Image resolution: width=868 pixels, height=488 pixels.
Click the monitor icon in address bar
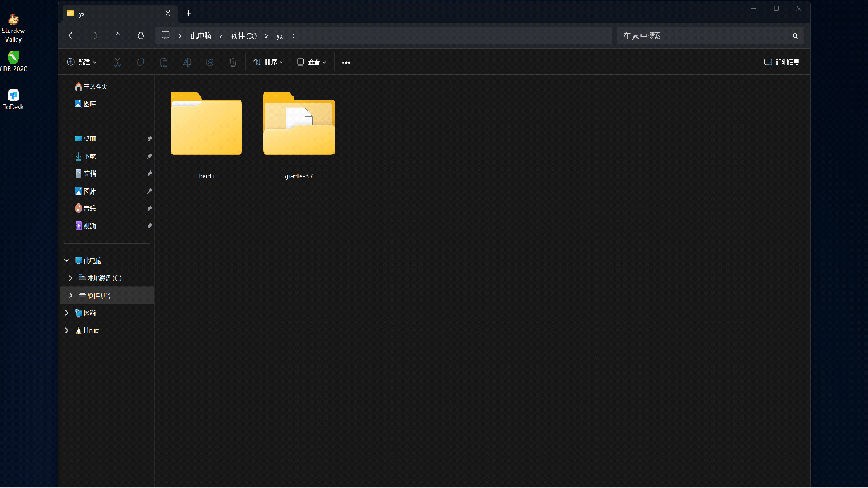(165, 35)
